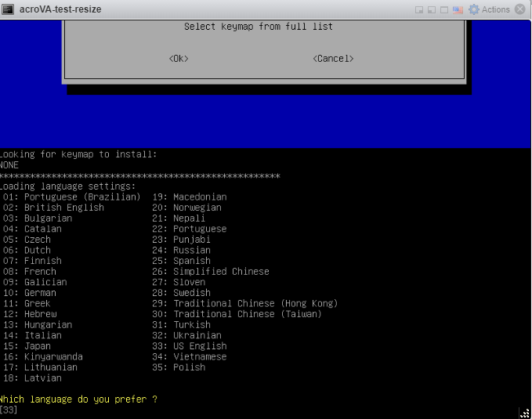Click the acroVA-test-resize window title
532x419 pixels.
point(60,9)
